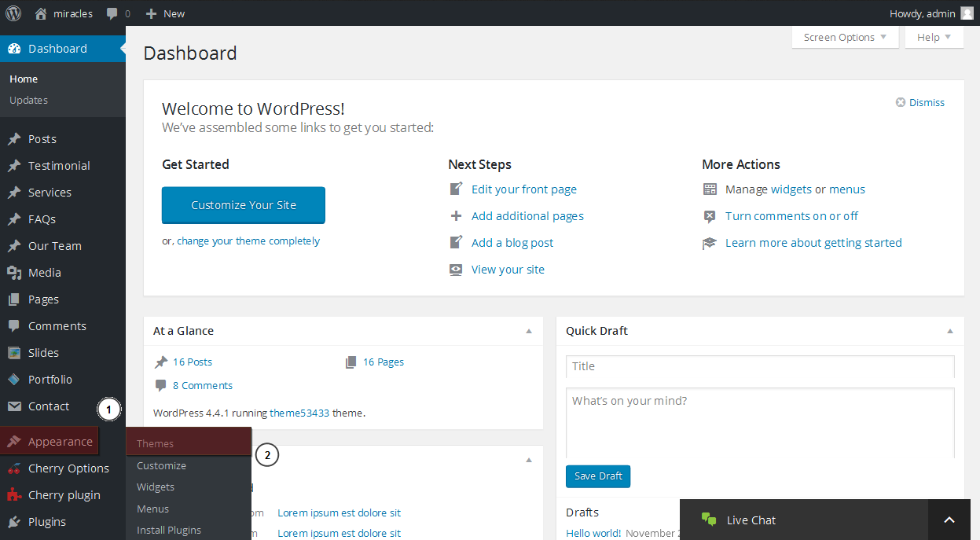Image resolution: width=980 pixels, height=540 pixels.
Task: Follow the change your theme completely link
Action: pyautogui.click(x=248, y=241)
